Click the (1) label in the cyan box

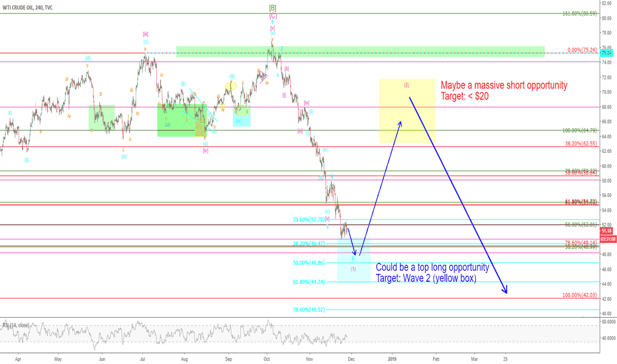click(354, 269)
